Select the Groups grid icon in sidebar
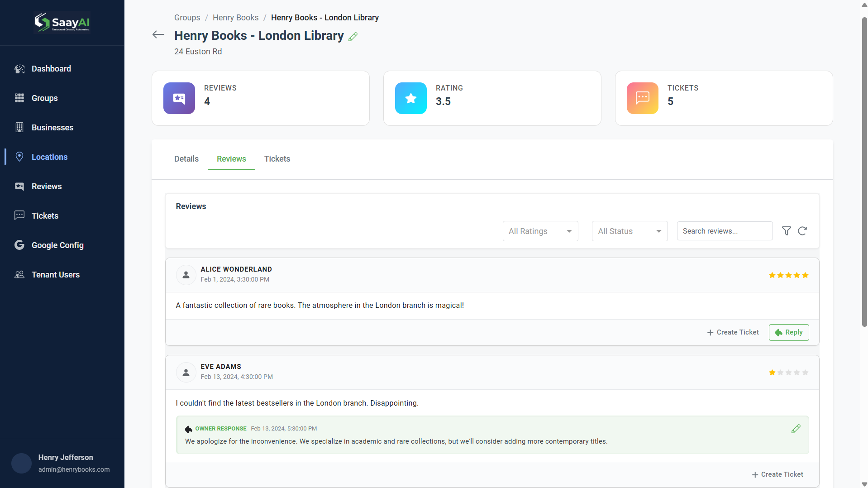 [19, 98]
